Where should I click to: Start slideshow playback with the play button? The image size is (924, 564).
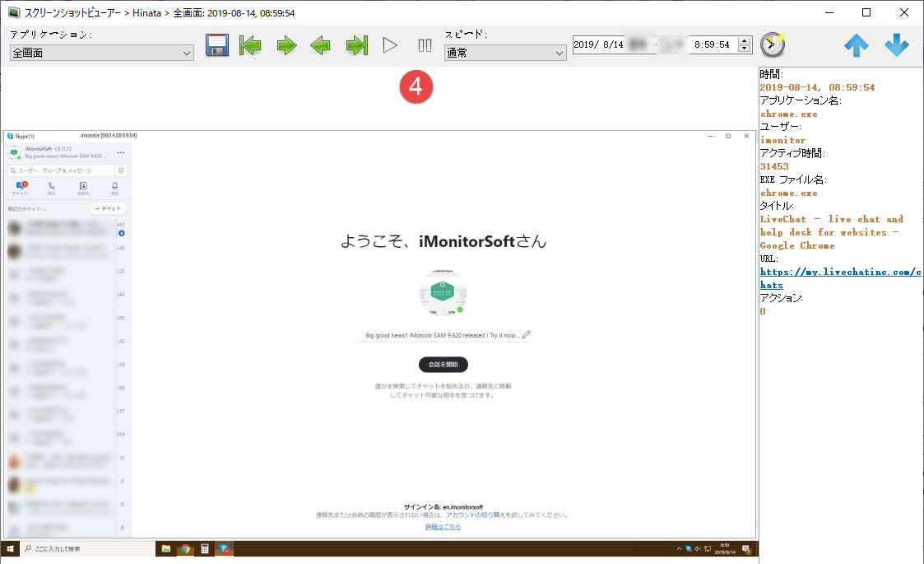coord(390,45)
